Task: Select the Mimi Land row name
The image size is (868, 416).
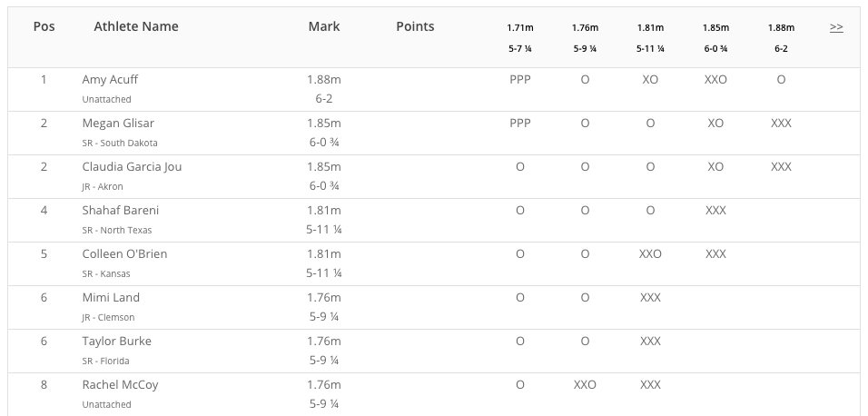Action: [x=111, y=297]
